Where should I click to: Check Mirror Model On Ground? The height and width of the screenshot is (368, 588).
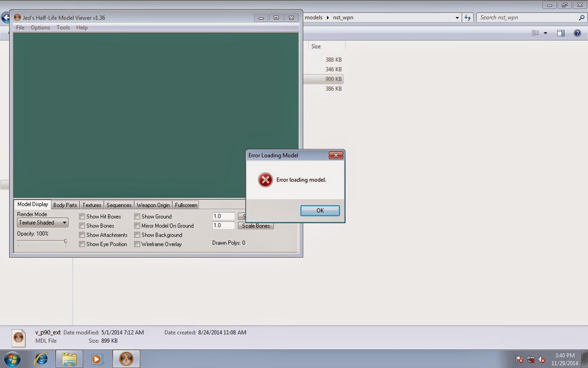[x=137, y=226]
